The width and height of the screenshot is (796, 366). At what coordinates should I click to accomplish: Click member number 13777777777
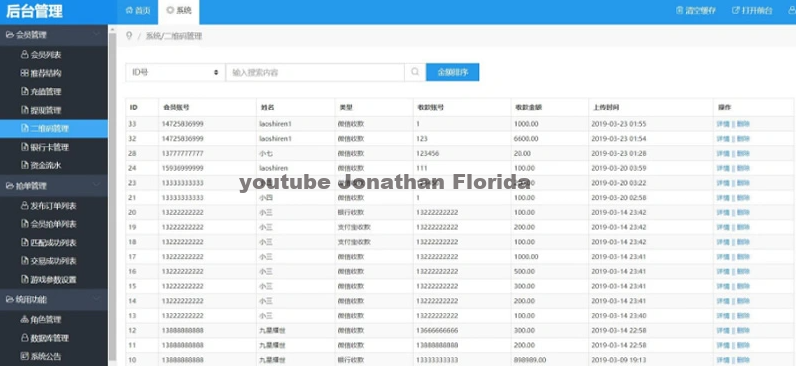[x=183, y=153]
